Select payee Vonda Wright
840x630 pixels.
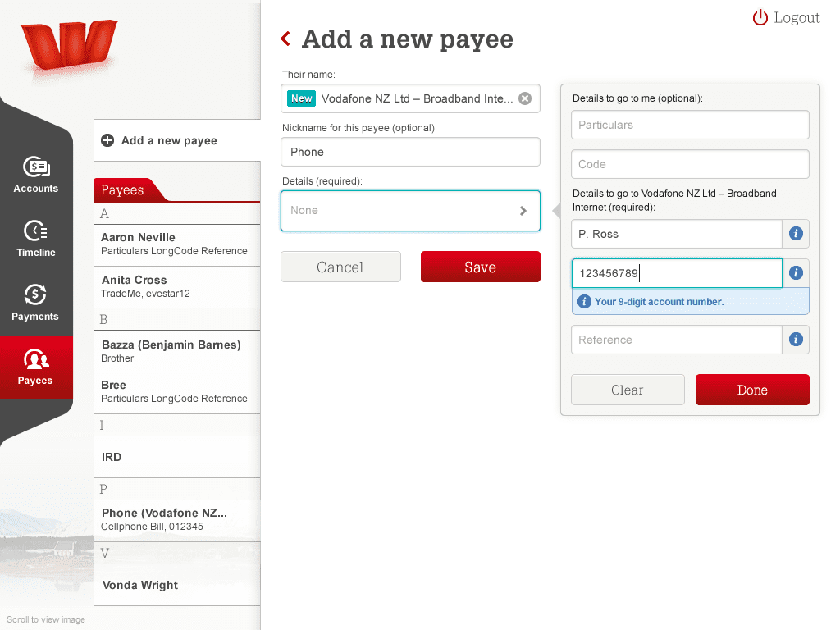pos(177,585)
